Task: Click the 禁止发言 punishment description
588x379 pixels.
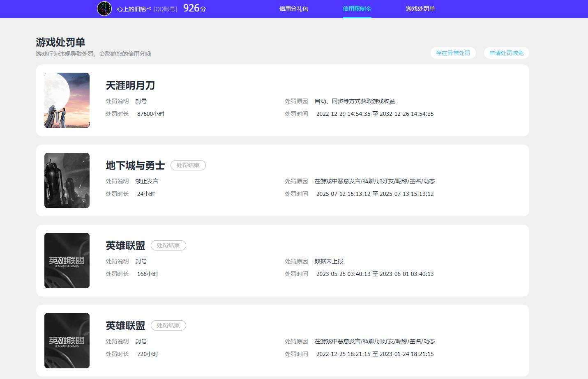Action: tap(147, 181)
